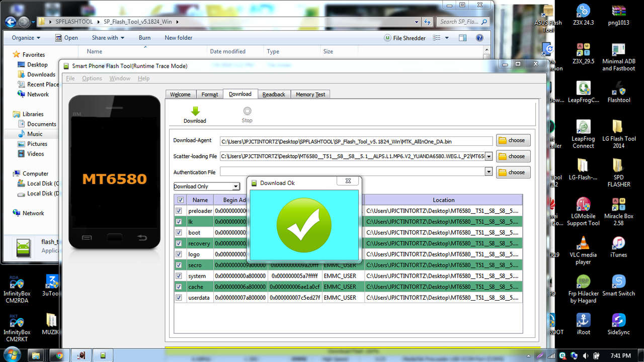Expand the Scatter-loading File dropdown arrow
This screenshot has width=644, height=362.
click(x=488, y=156)
